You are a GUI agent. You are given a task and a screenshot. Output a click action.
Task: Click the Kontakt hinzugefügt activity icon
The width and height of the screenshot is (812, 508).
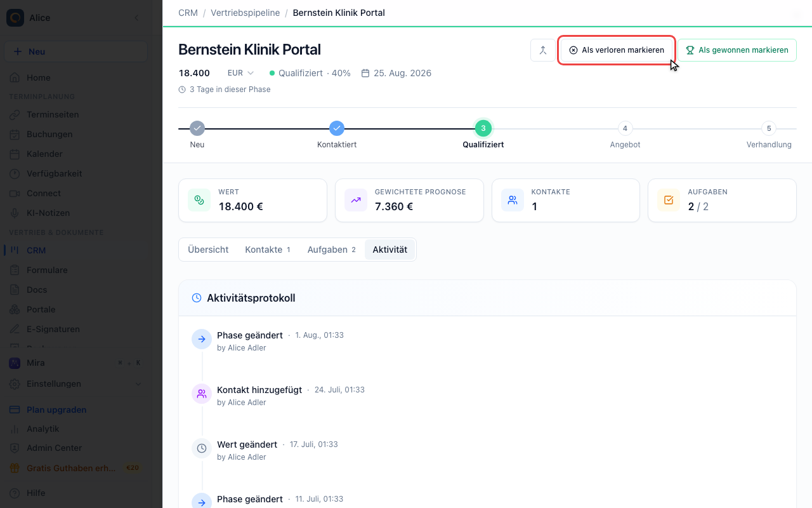tap(202, 394)
